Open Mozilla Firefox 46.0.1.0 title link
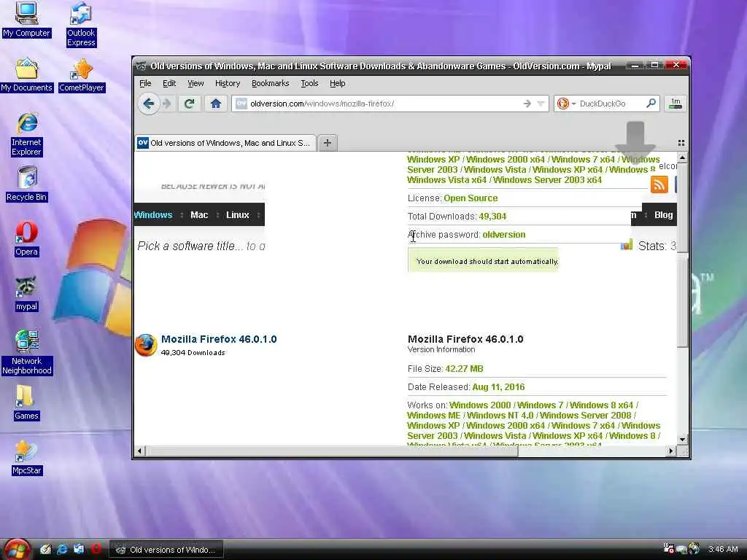The height and width of the screenshot is (560, 747). click(x=219, y=339)
